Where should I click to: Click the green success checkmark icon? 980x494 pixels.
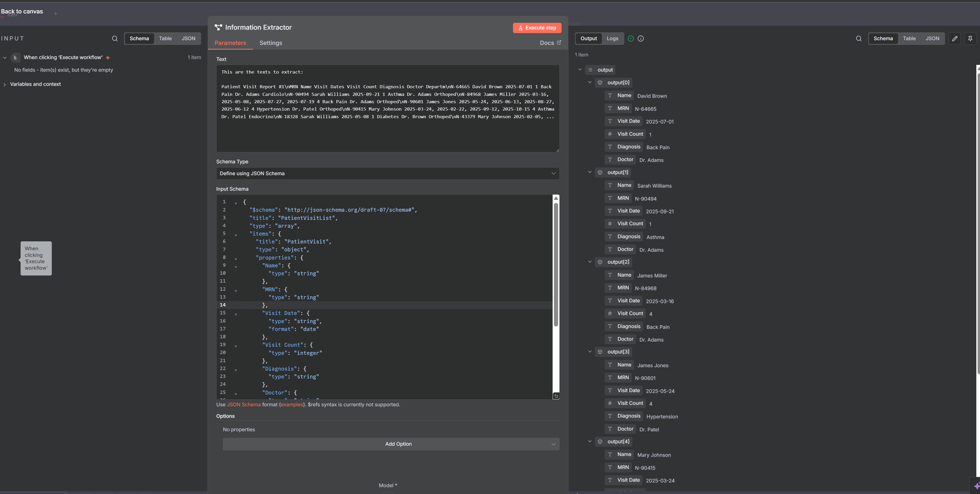631,38
